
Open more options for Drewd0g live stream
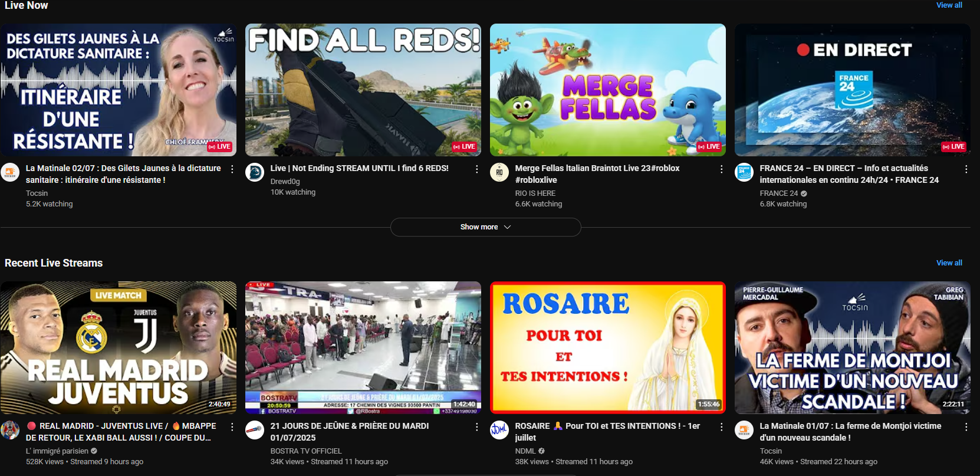click(477, 169)
